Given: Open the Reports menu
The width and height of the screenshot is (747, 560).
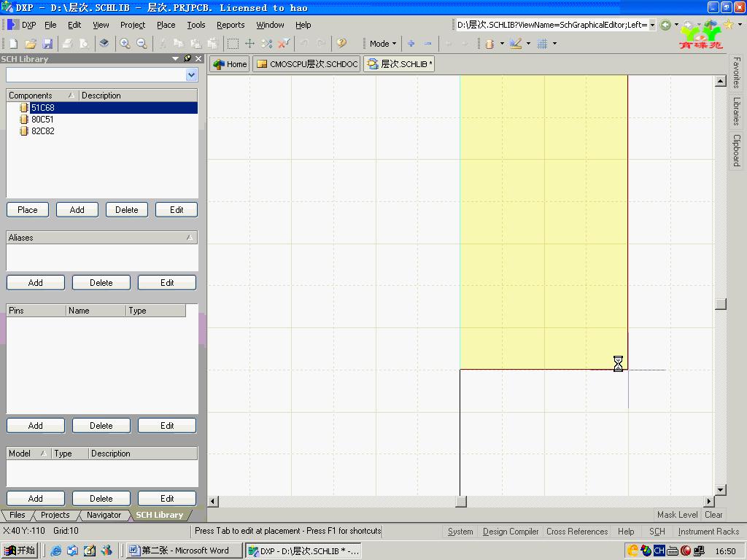Looking at the screenshot, I should point(231,25).
